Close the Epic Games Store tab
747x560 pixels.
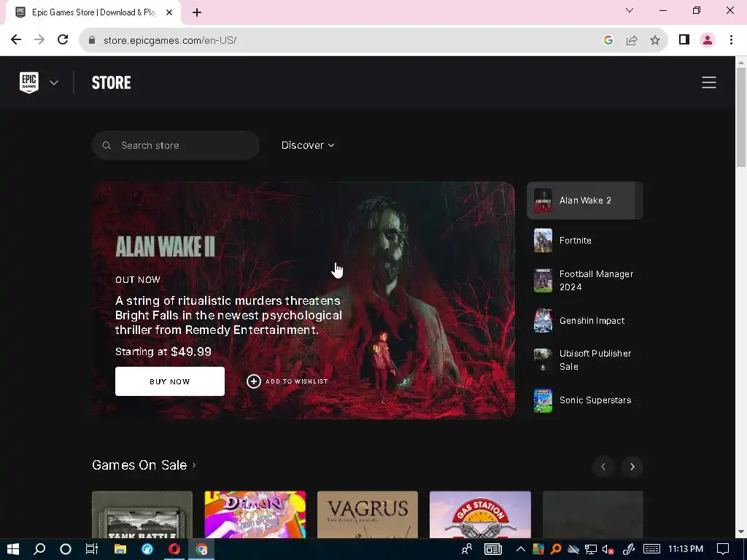coord(169,12)
